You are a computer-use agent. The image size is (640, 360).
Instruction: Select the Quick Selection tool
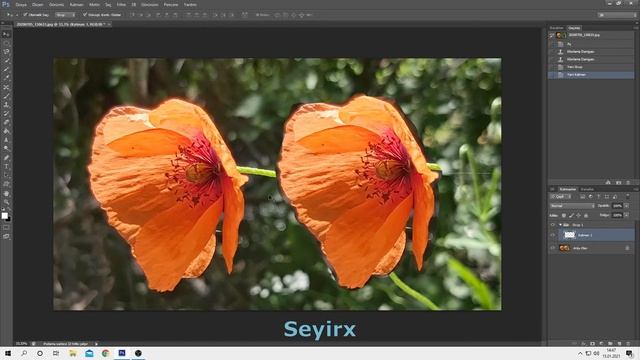[x=6, y=61]
